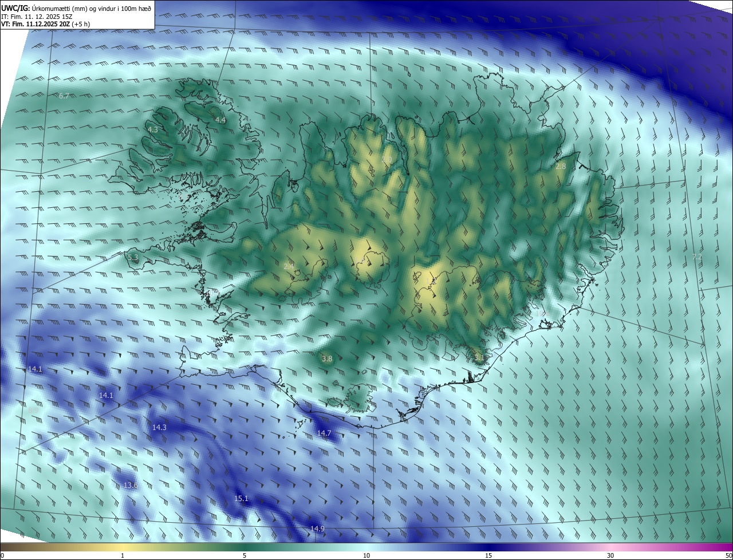This screenshot has height=560, width=733.
Task: Click the 6.7 value label on the map
Action: coord(64,96)
